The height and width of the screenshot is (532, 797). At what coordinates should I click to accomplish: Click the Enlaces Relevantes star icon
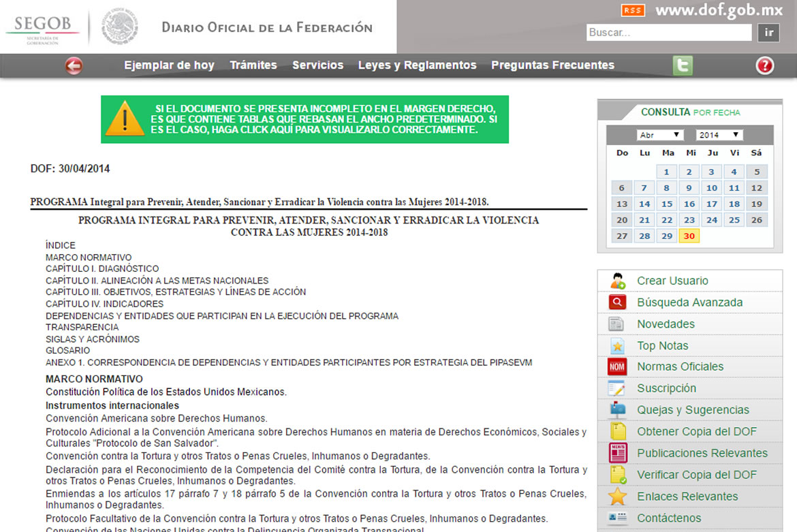[x=617, y=497]
